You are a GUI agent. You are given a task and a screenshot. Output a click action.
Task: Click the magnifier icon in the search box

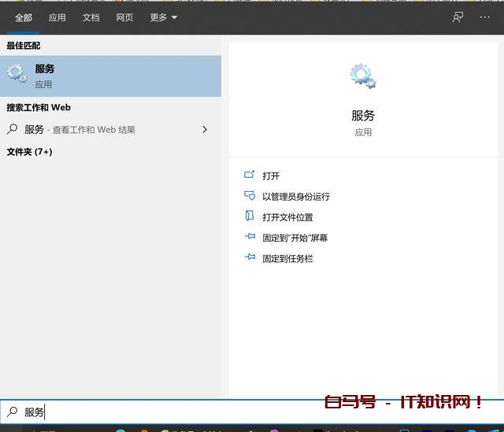pyautogui.click(x=12, y=412)
